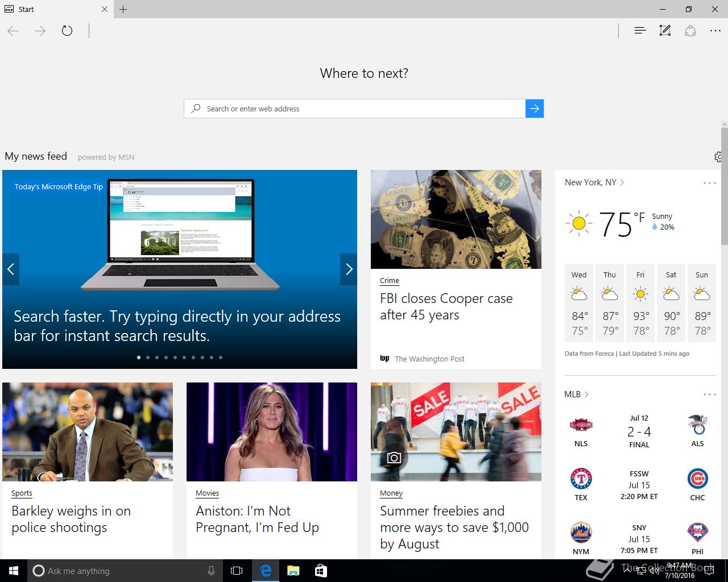Open the NLS vs ALS final score
728x582 pixels.
click(639, 432)
